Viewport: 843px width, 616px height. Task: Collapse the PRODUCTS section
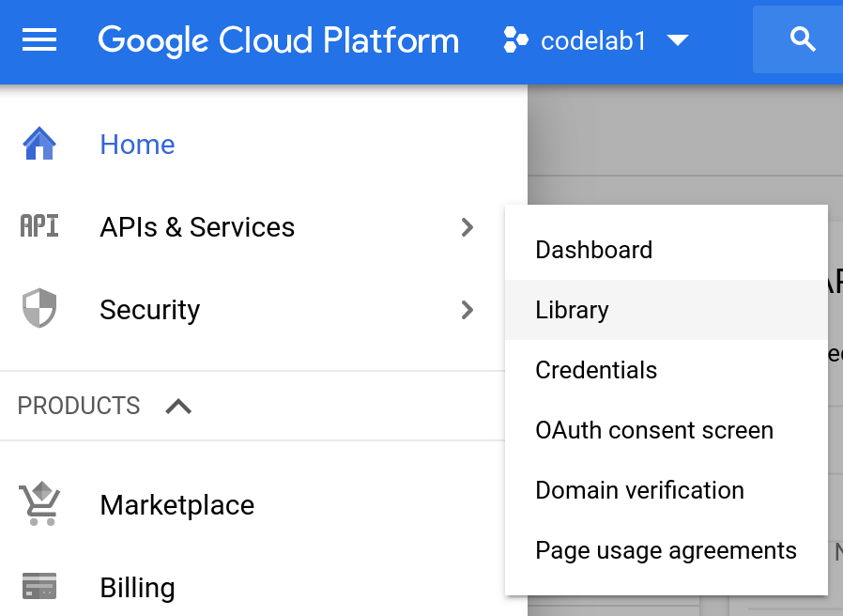[178, 406]
